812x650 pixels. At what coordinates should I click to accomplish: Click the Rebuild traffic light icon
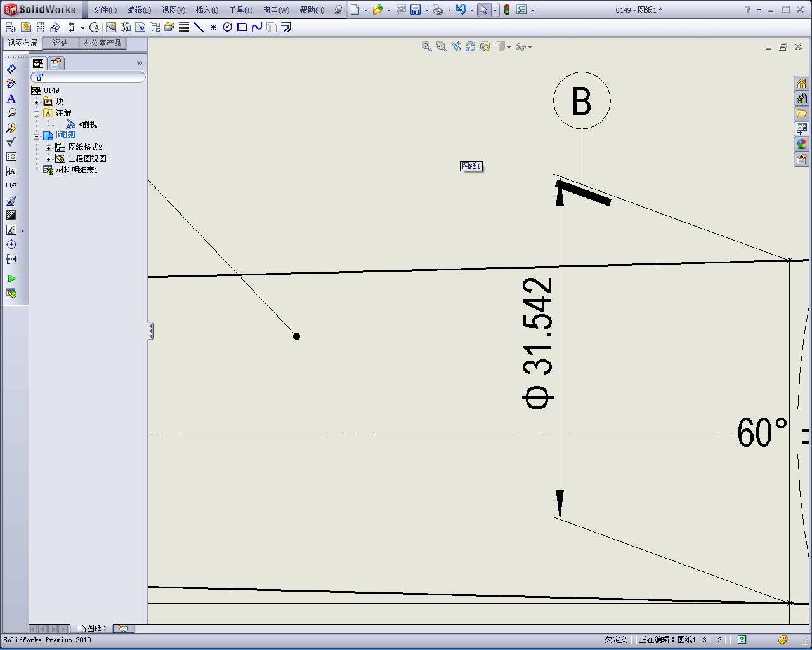point(507,10)
